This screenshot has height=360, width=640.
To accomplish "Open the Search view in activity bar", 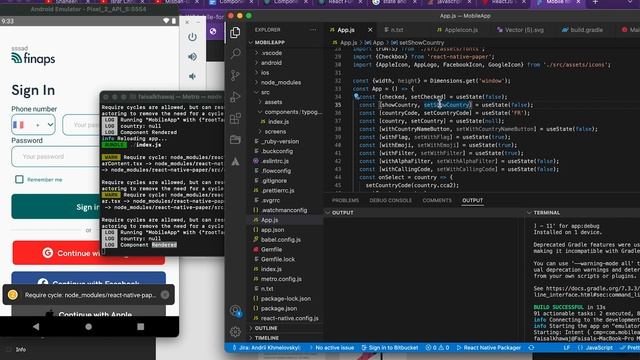I will (236, 53).
